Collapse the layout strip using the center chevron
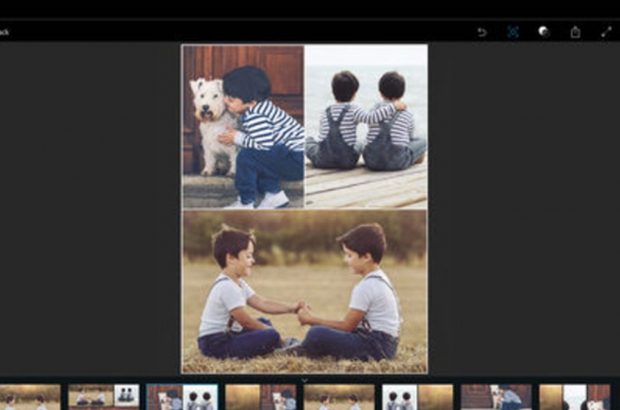Image resolution: width=620 pixels, height=410 pixels. 304,380
